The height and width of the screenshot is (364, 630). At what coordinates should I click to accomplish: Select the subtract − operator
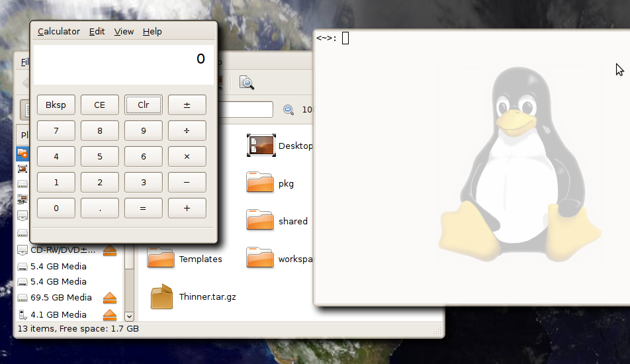pyautogui.click(x=187, y=182)
